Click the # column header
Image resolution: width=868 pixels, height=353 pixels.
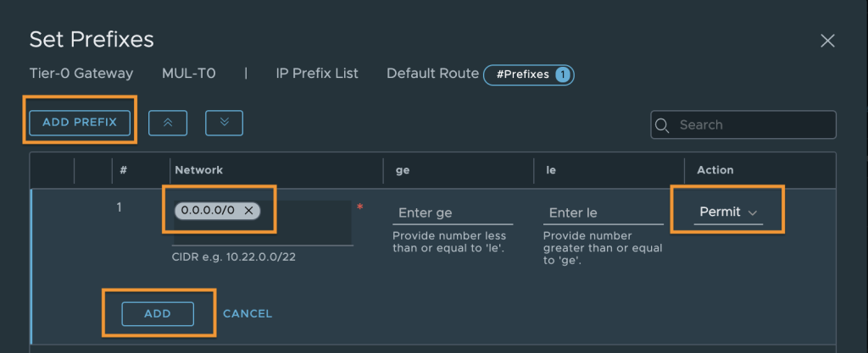(123, 170)
